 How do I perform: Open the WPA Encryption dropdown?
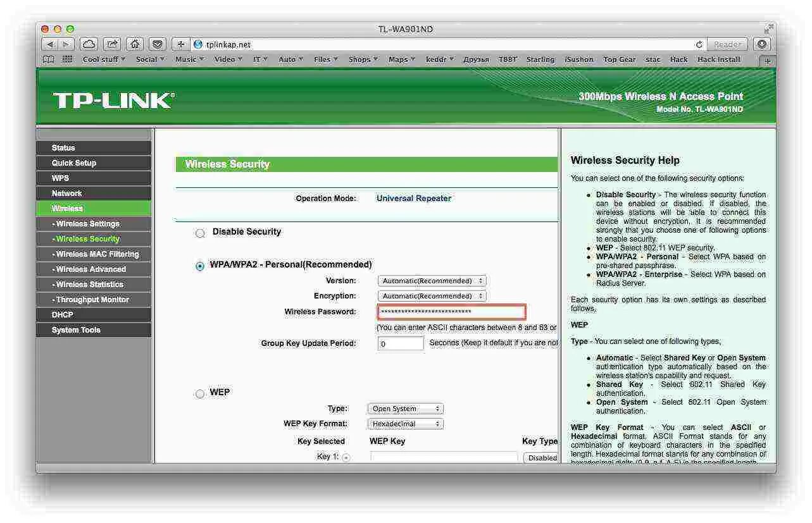[432, 296]
